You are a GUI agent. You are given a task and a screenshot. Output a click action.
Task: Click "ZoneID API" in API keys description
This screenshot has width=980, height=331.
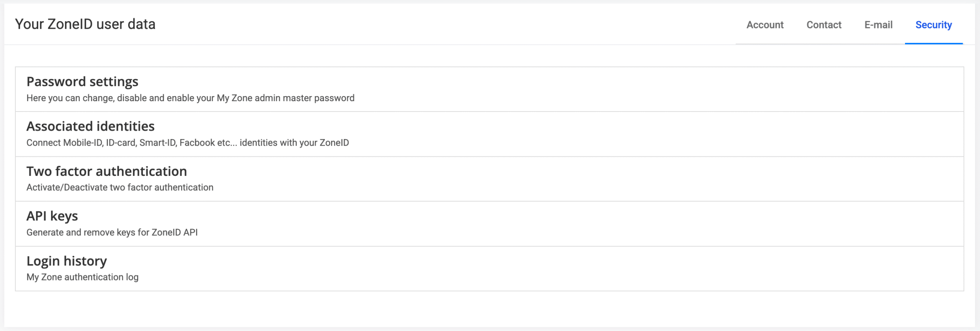point(175,233)
